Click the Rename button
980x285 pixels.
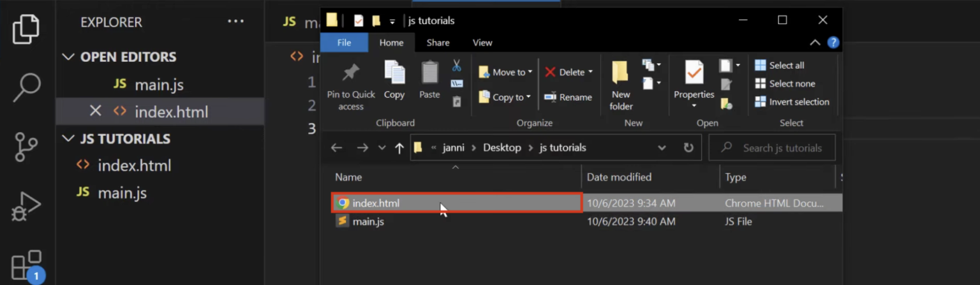point(568,97)
